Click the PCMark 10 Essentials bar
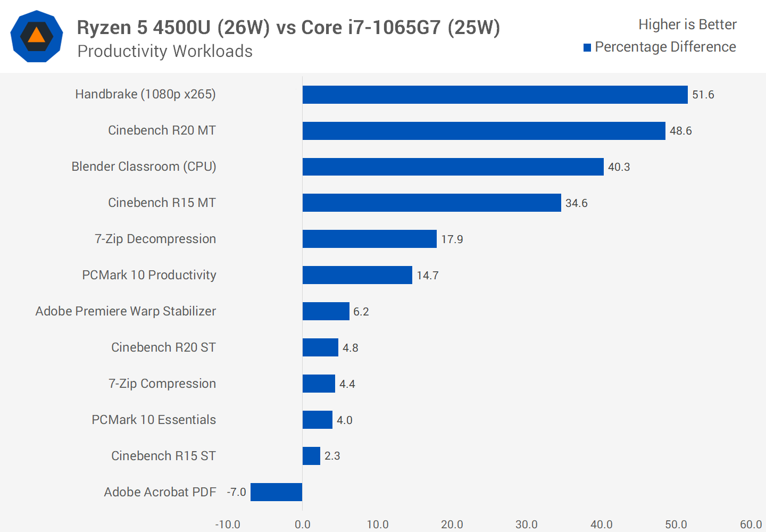Image resolution: width=766 pixels, height=532 pixels. coord(317,420)
